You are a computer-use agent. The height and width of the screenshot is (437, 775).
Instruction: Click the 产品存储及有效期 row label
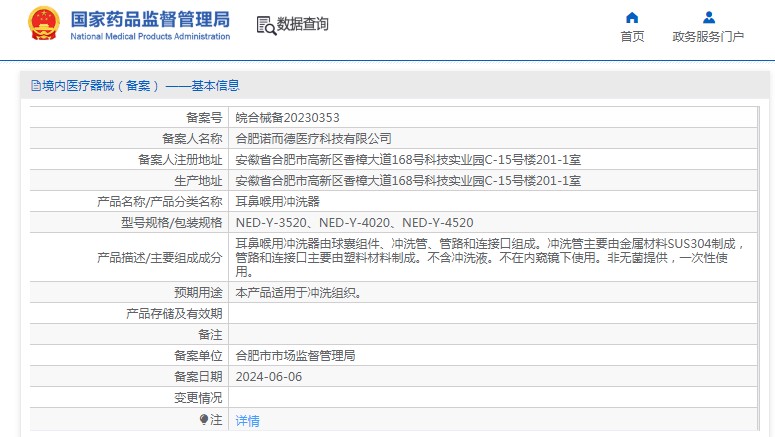click(x=174, y=313)
